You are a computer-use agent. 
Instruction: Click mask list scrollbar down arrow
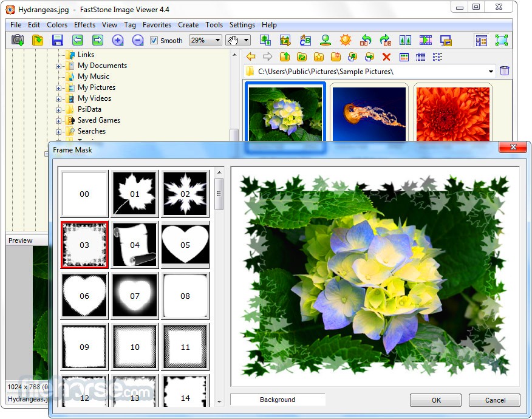219,402
